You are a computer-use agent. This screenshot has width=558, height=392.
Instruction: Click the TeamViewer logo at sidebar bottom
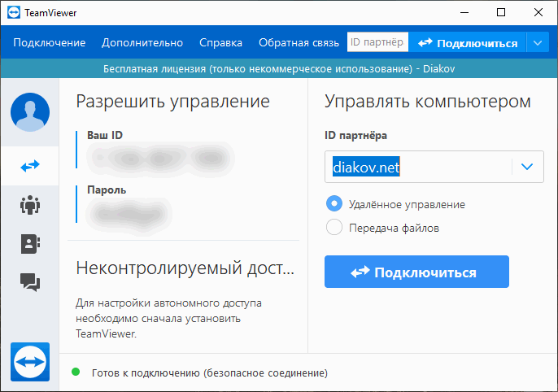tap(30, 362)
